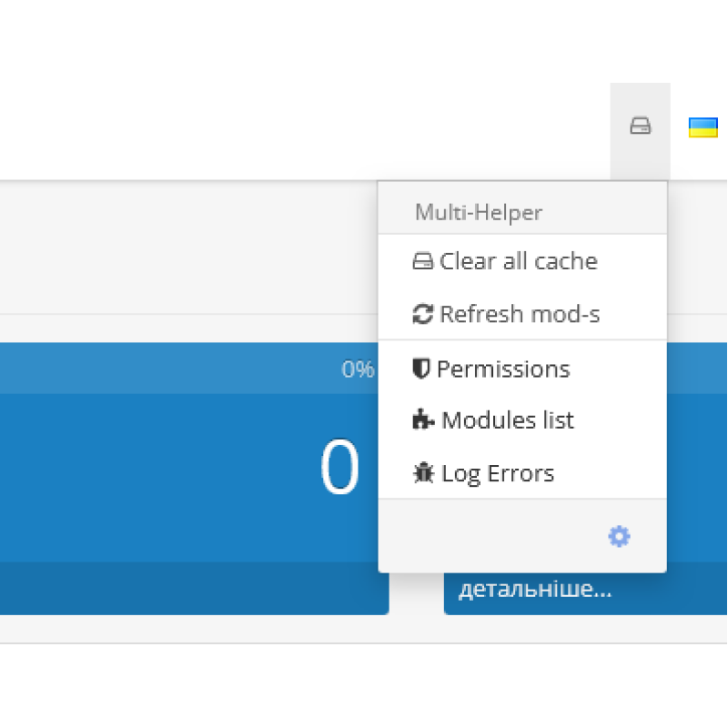This screenshot has height=728, width=728.
Task: Switch language using the Ukrainian flag icon
Action: click(703, 128)
